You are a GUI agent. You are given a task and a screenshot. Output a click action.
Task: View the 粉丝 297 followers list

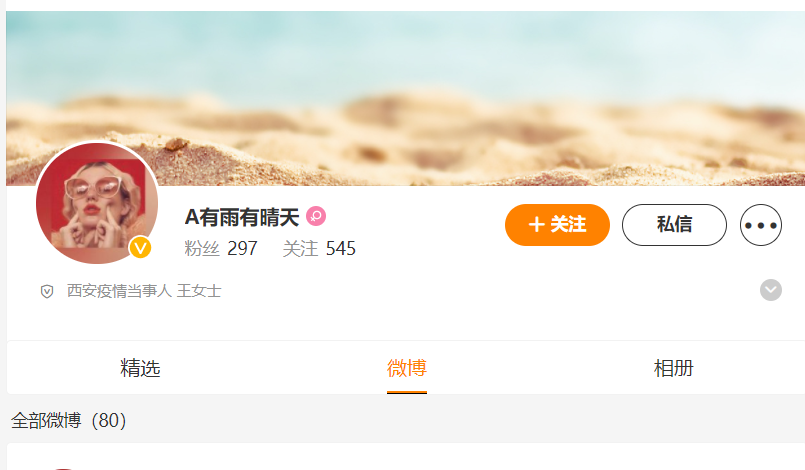[x=221, y=249]
